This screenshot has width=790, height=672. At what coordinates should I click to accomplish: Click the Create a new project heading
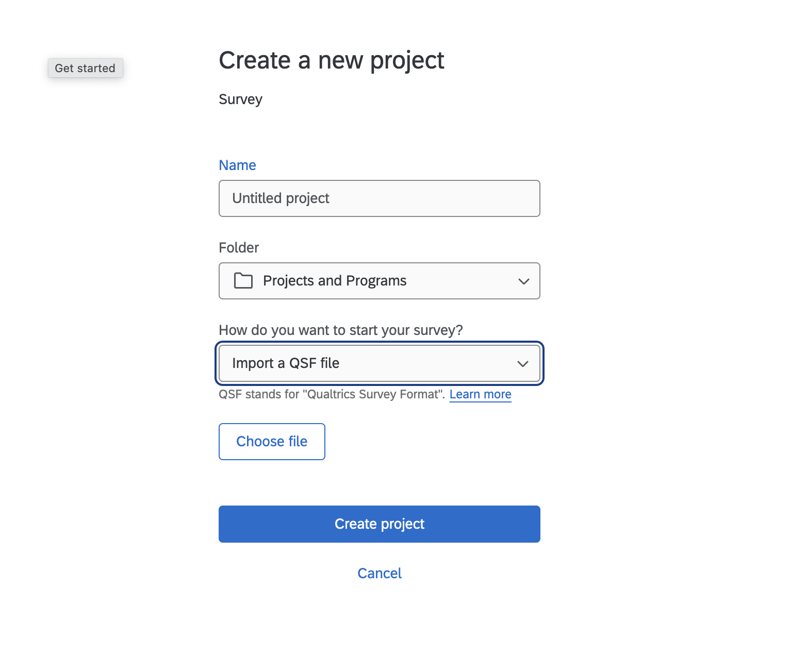[x=331, y=60]
